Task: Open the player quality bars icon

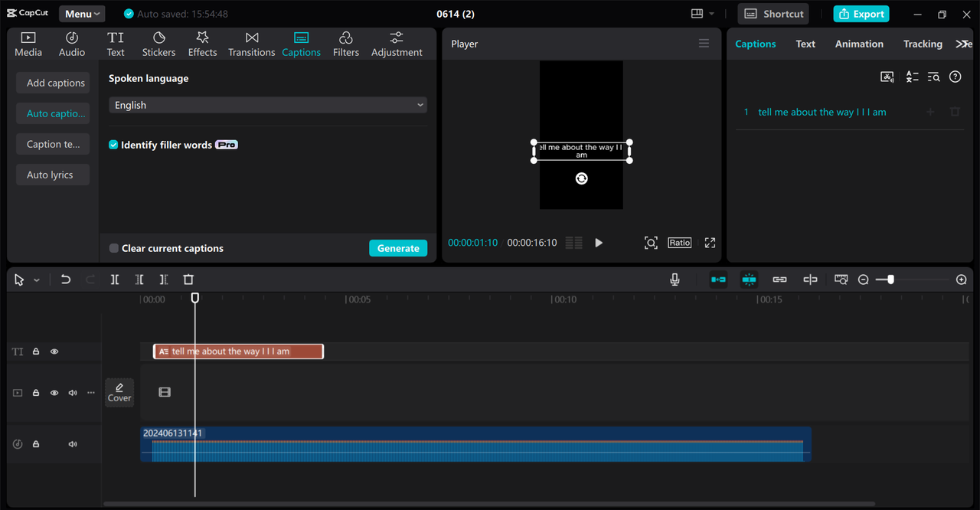Action: point(573,243)
